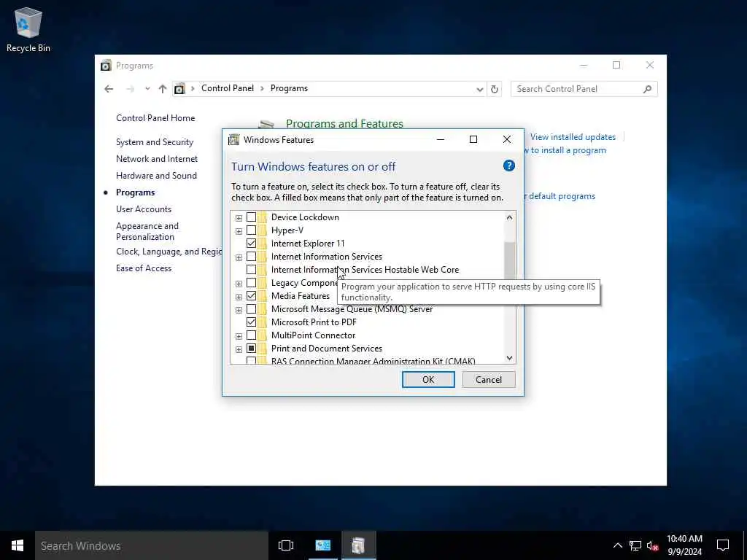The height and width of the screenshot is (560, 747).
Task: Click Control Panel breadcrumb in address bar
Action: pos(228,88)
